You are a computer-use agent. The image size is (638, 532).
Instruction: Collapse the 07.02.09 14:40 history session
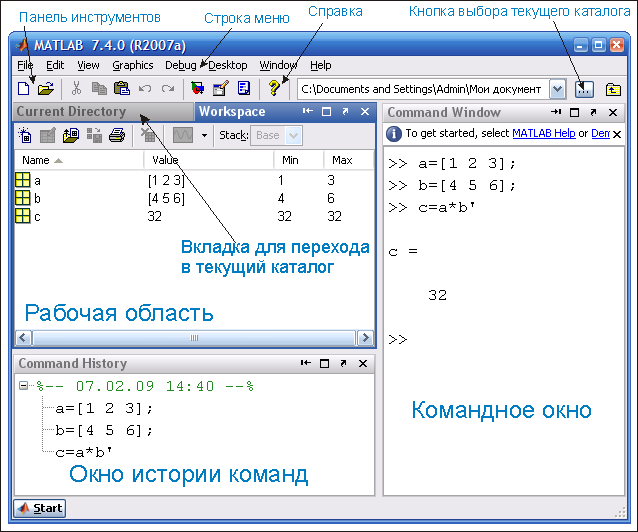[24, 385]
